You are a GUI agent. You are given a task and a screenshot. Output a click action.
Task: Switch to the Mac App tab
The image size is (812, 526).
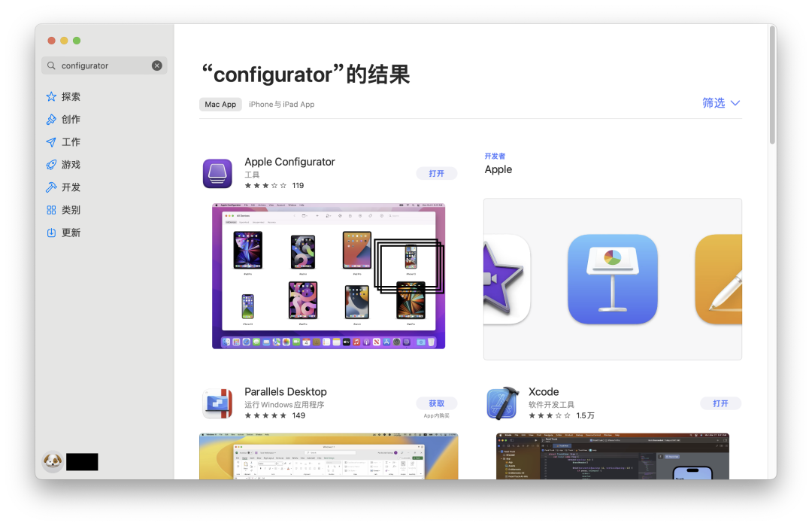[220, 105]
